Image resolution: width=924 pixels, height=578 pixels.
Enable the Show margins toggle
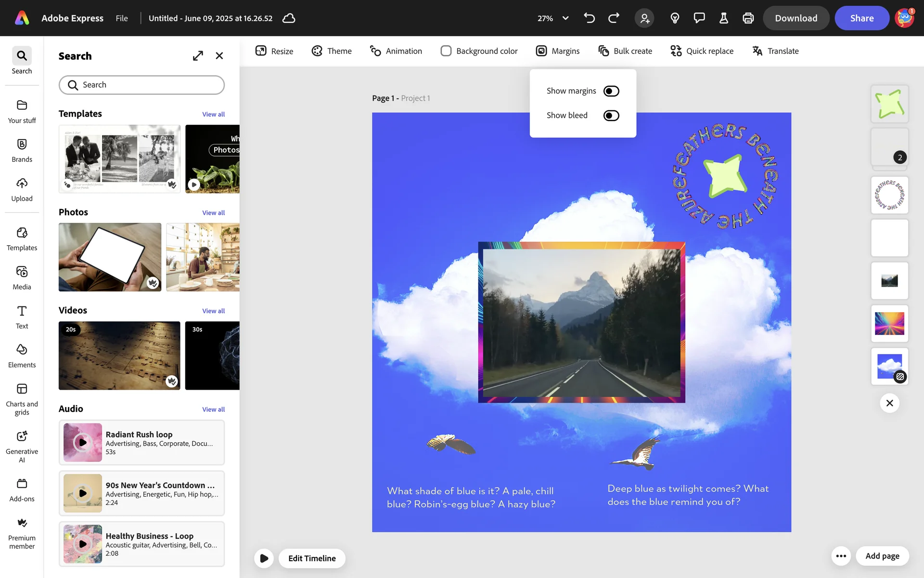click(x=611, y=91)
